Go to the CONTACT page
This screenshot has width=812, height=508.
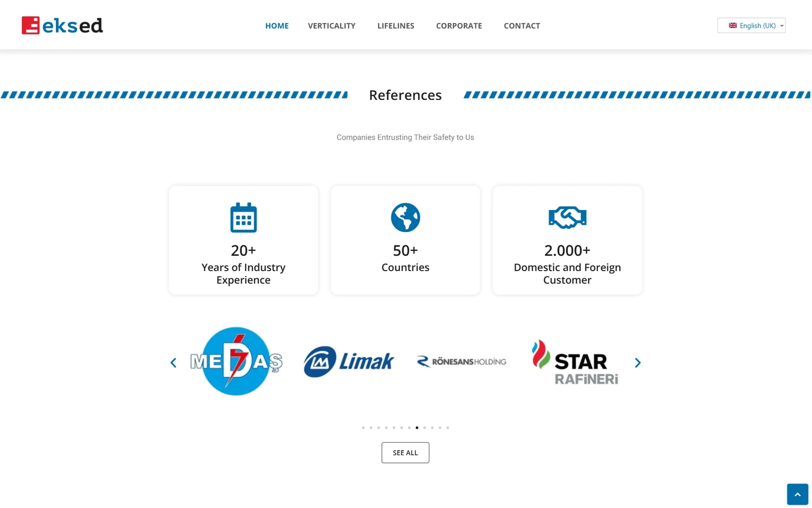tap(522, 26)
